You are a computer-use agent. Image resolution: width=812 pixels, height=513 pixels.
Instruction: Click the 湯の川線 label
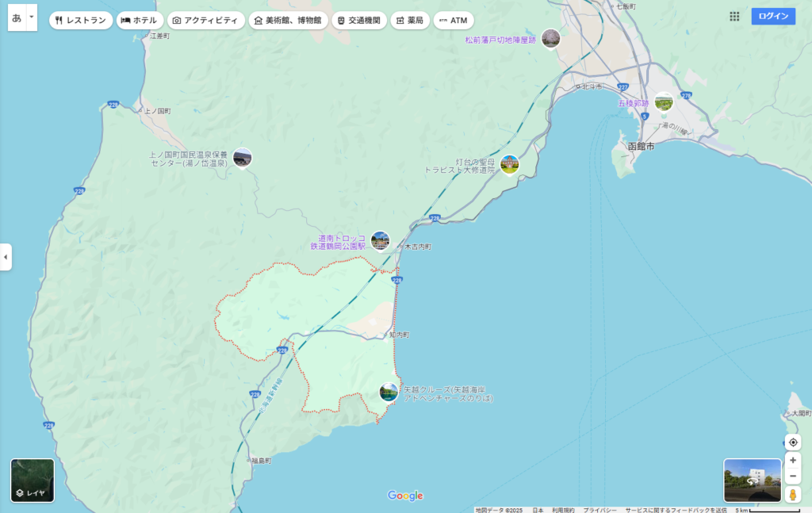[x=675, y=128]
